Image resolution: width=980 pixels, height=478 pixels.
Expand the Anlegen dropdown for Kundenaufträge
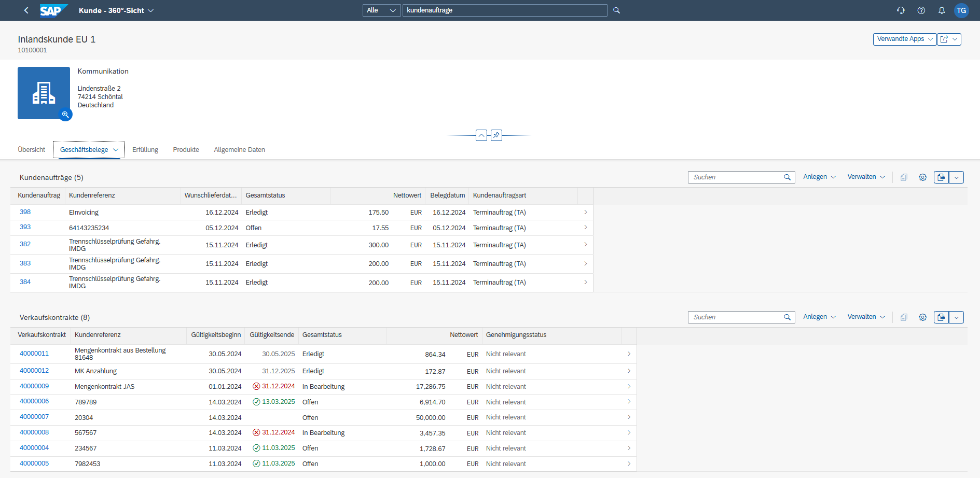tap(819, 177)
